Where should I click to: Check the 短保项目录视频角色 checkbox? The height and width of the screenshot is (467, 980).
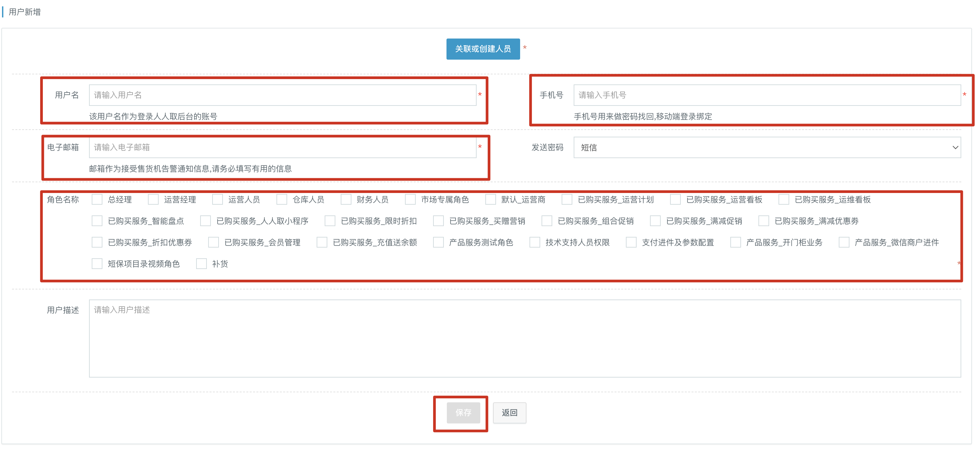point(97,264)
